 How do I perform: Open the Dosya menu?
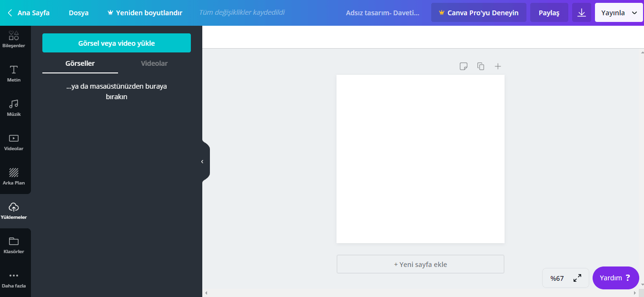tap(79, 13)
